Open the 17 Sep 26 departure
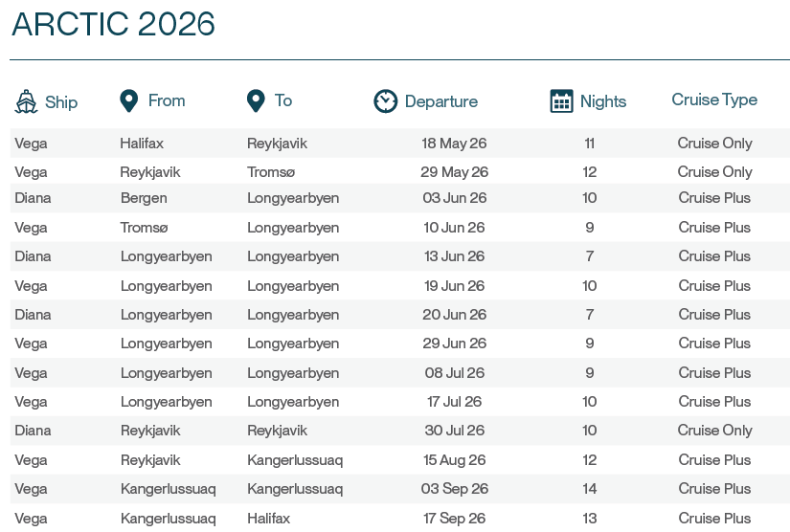Viewport: 790px width, 532px height. 454,519
